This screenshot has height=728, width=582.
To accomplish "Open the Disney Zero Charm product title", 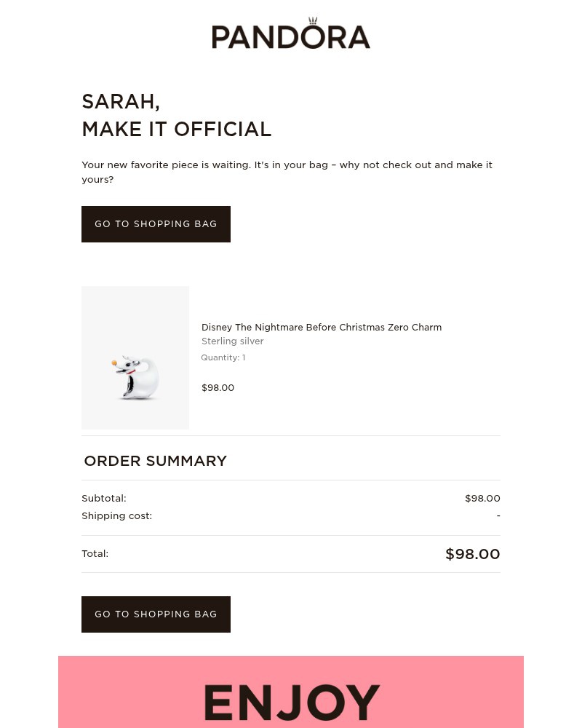I will coord(321,328).
